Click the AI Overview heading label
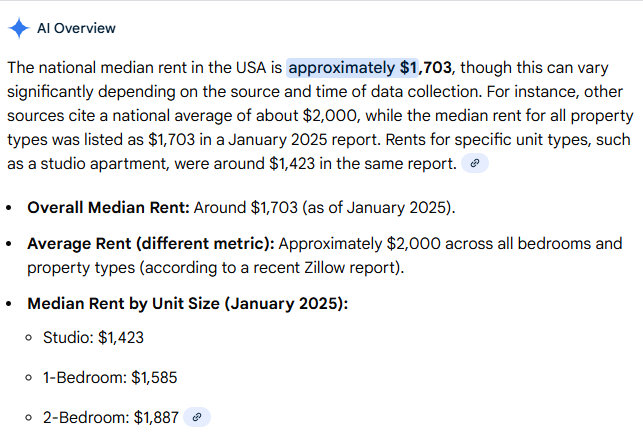The width and height of the screenshot is (643, 441). (x=76, y=29)
